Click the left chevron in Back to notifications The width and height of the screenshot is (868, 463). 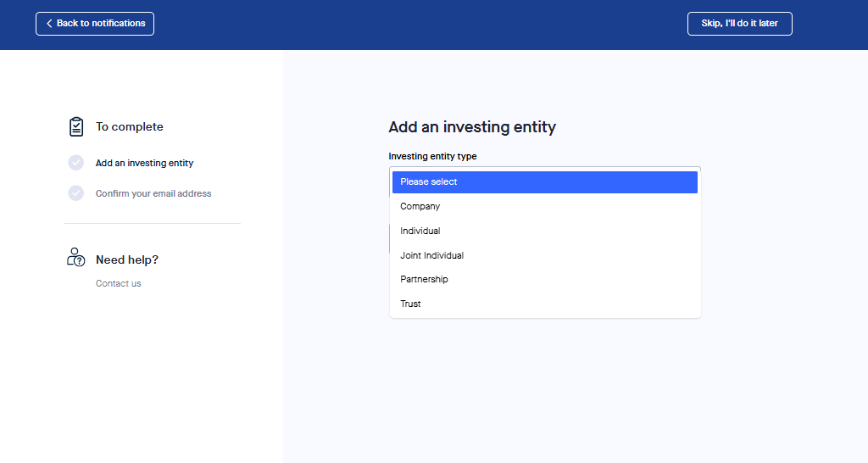click(49, 24)
